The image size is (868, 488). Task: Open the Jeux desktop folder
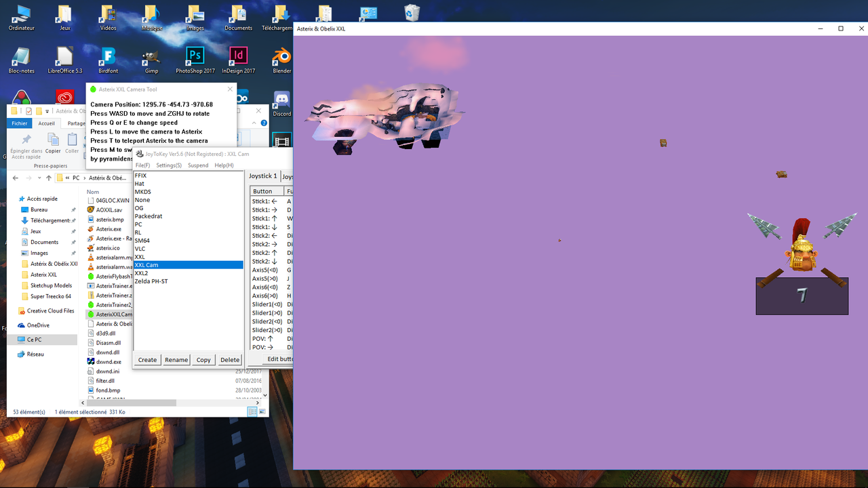(x=65, y=17)
